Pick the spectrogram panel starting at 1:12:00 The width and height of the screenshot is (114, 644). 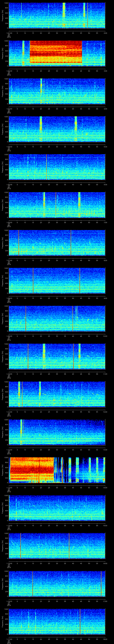click(57, 432)
